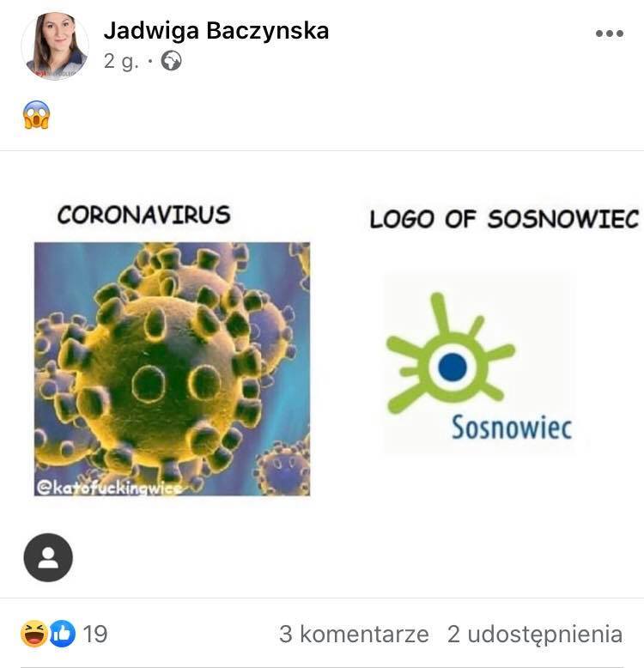Click the @katofuckingwice watermark

click(109, 488)
